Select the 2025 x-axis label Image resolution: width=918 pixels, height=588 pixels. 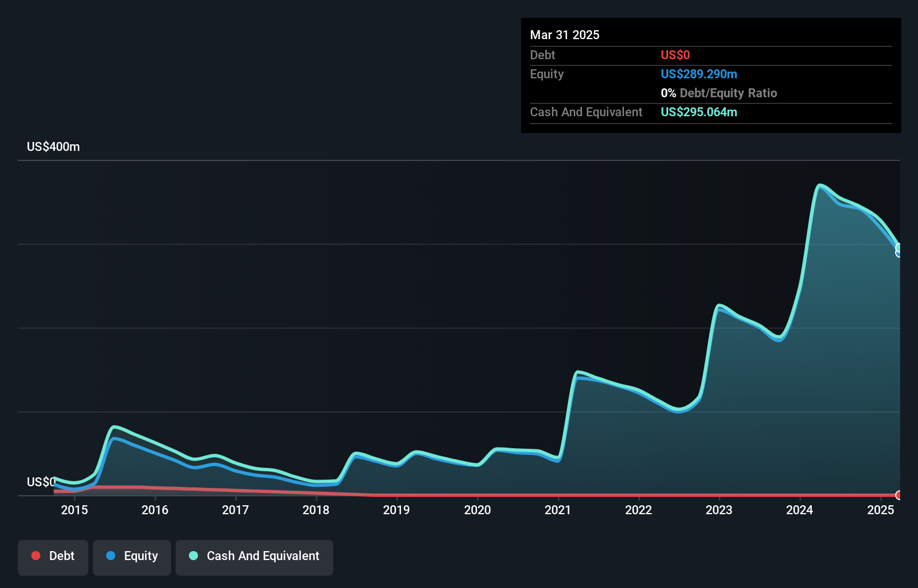click(881, 510)
